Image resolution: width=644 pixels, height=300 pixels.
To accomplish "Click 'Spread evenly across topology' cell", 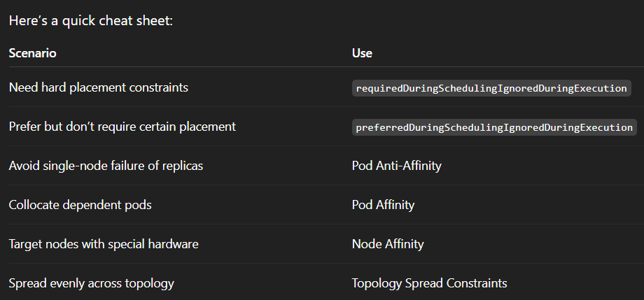I will click(x=91, y=283).
